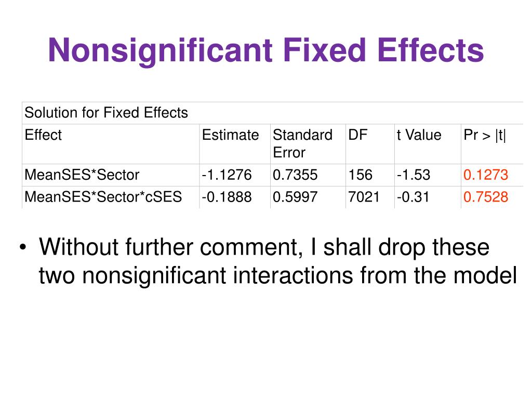The height and width of the screenshot is (399, 532).
Task: Click the estimate value -0.1888
Action: tap(227, 197)
